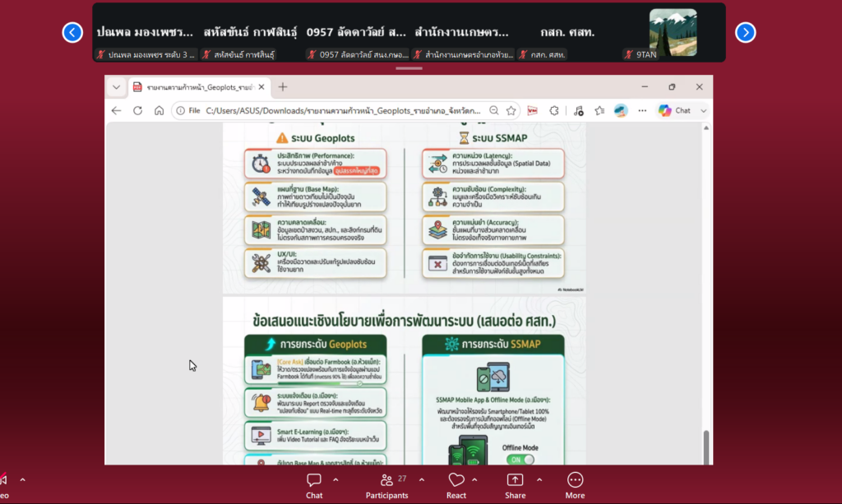Viewport: 842px width, 504px height.
Task: Click the muted mic icon beside 9TAN
Action: (x=628, y=55)
